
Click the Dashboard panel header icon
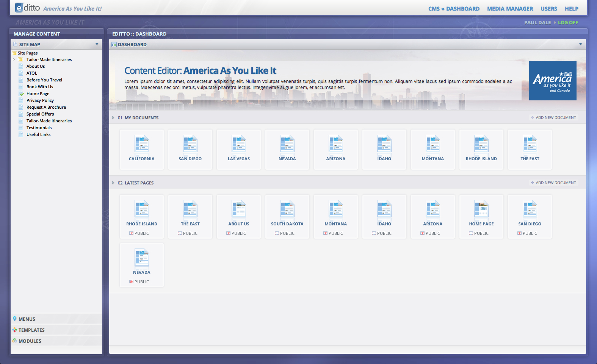(114, 44)
